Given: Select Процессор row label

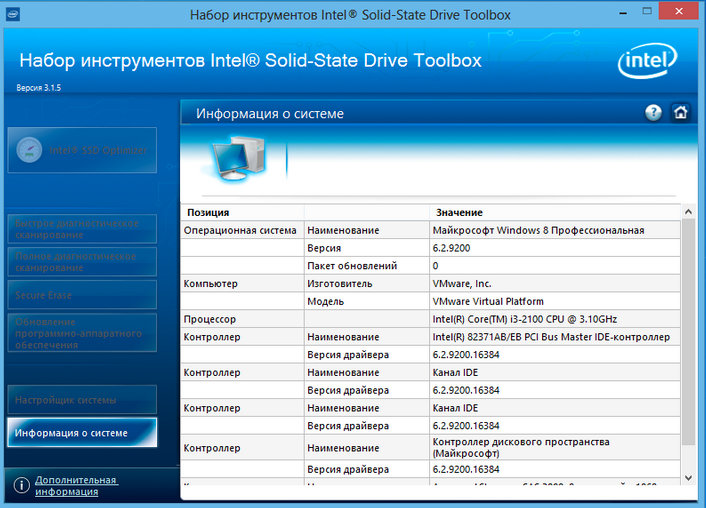Looking at the screenshot, I should [209, 319].
